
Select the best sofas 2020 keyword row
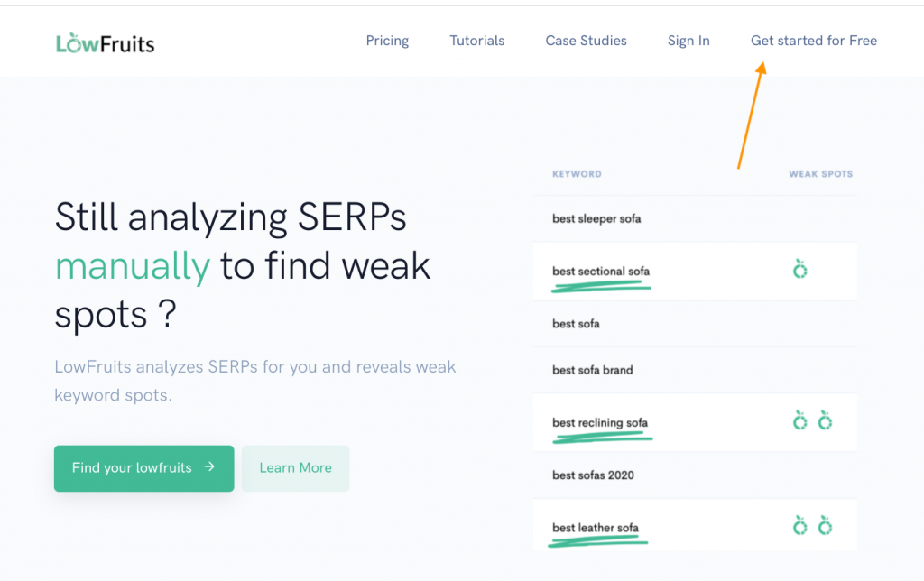(695, 475)
